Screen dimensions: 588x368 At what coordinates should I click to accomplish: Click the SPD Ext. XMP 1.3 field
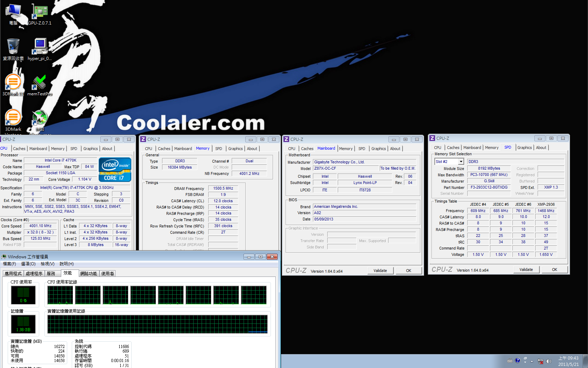coord(551,187)
